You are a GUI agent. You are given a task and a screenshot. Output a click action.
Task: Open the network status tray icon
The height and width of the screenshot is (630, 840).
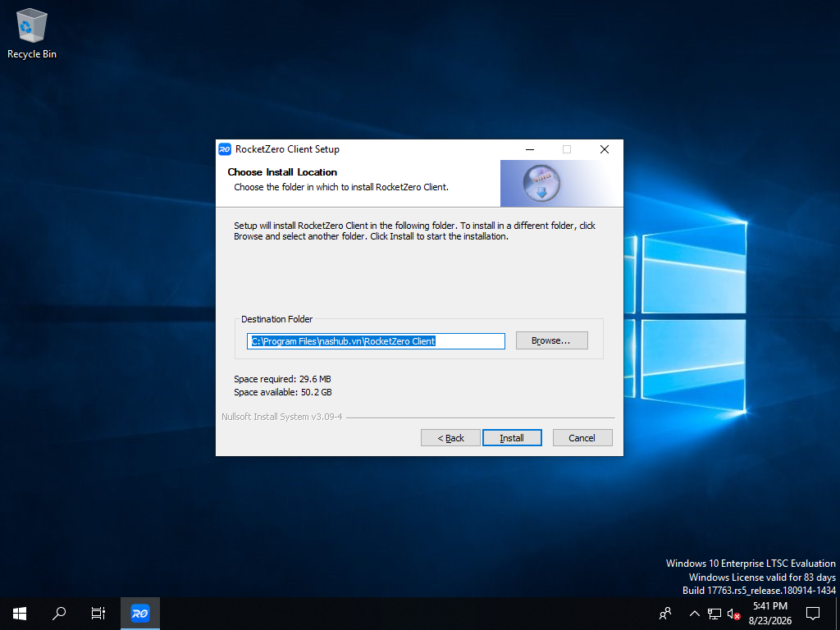click(714, 614)
